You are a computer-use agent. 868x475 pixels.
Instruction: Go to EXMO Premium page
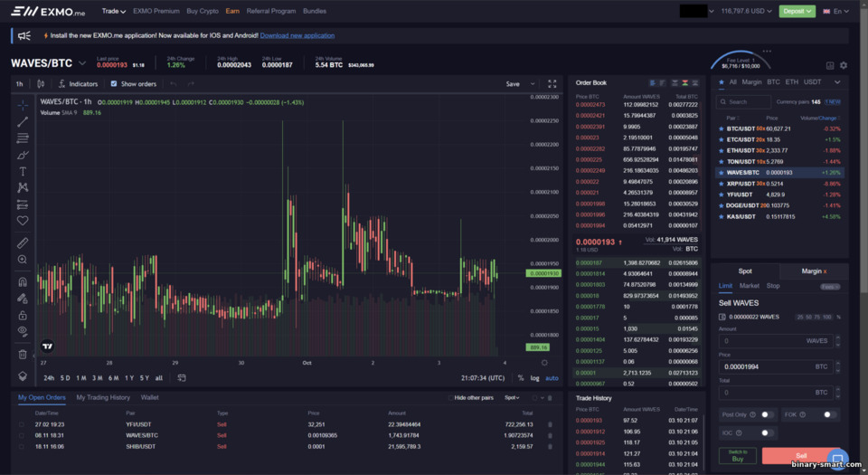[x=156, y=11]
